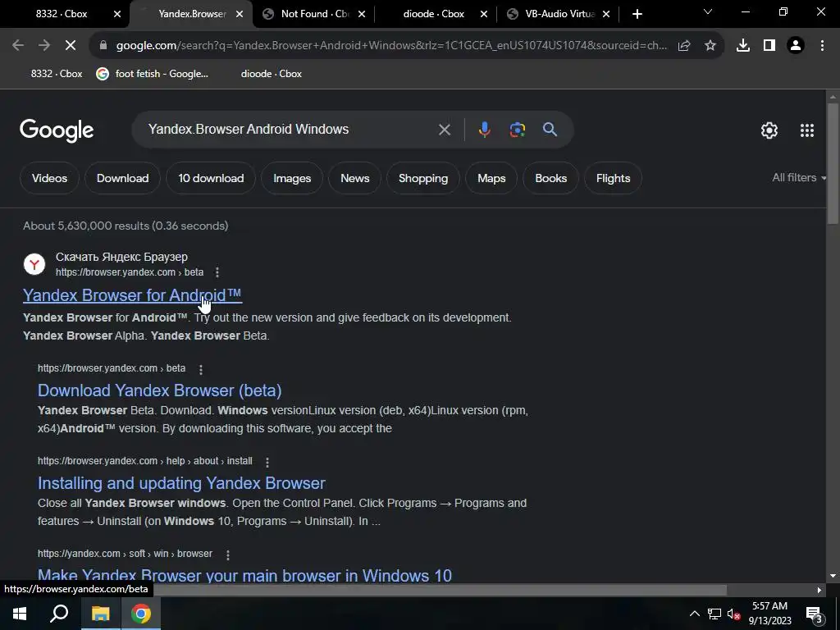The height and width of the screenshot is (630, 840).
Task: Close the VB-Audio Virtual tab
Action: tap(606, 14)
